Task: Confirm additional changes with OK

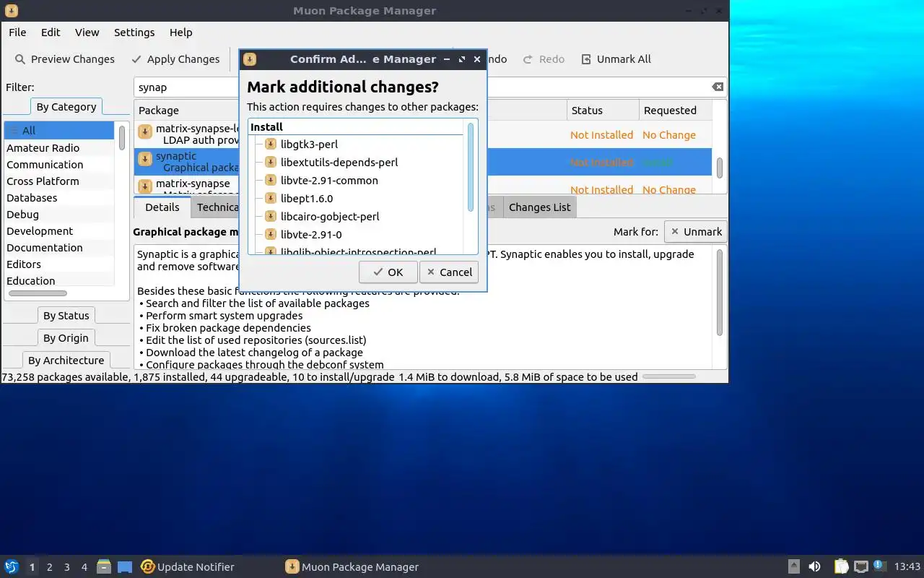Action: coord(388,272)
